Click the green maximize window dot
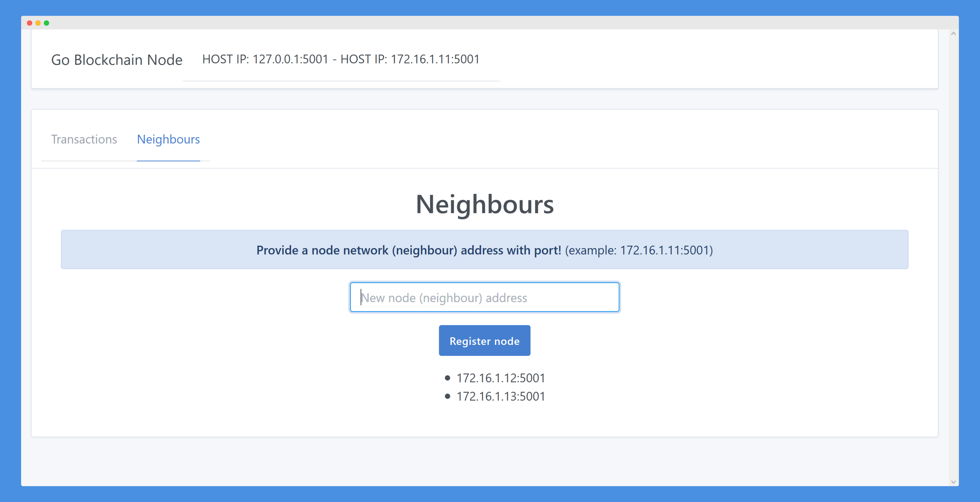Screen dimensions: 980x502 [x=46, y=23]
